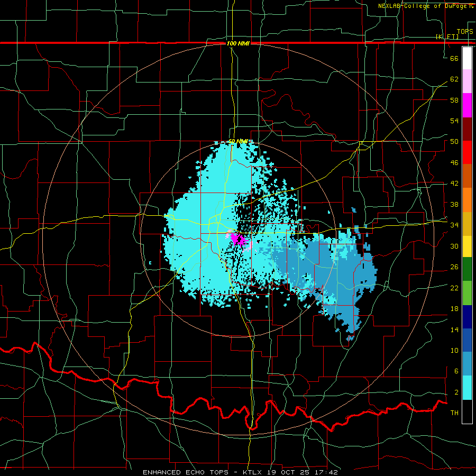Click the "6" scale label
This screenshot has width=476, height=476.
click(456, 371)
